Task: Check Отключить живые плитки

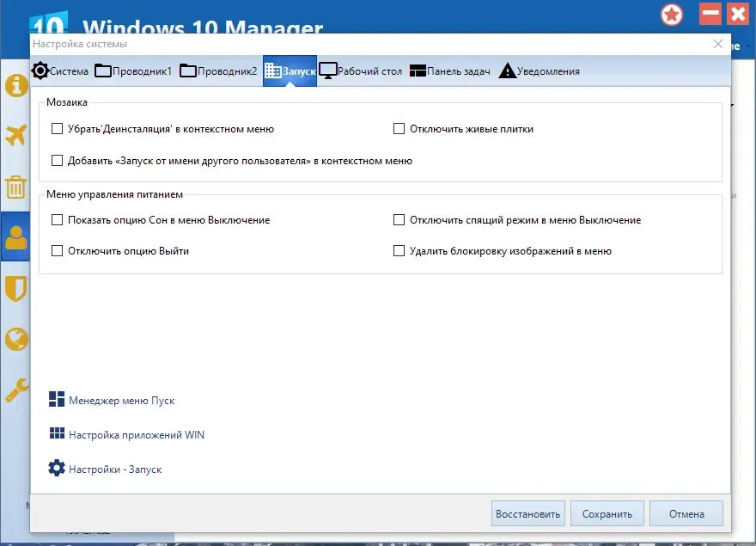Action: tap(399, 129)
